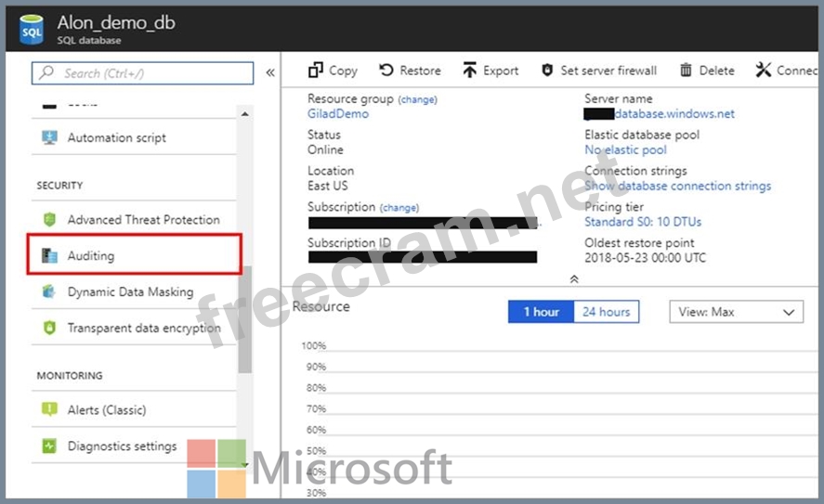Click the Auditing icon in sidebar
This screenshot has width=824, height=504.
(49, 255)
